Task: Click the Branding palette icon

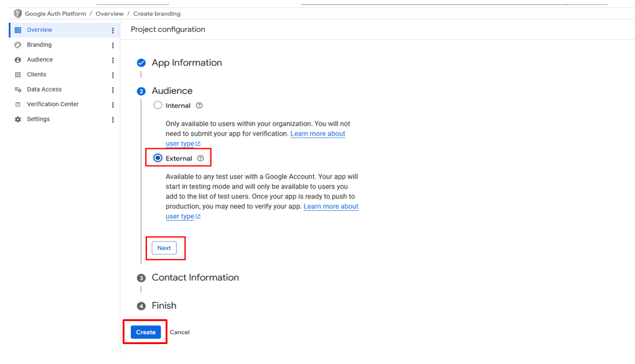Action: [x=18, y=45]
